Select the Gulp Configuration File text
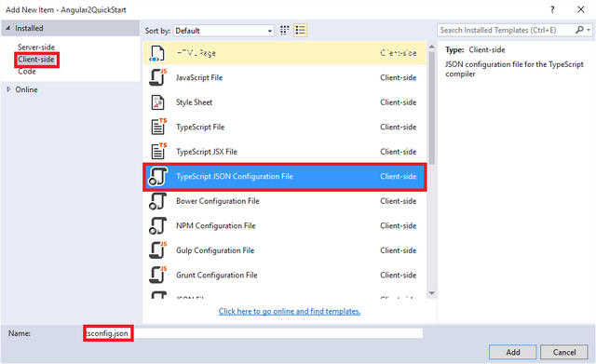Viewport: 596px width, 364px height. (215, 250)
